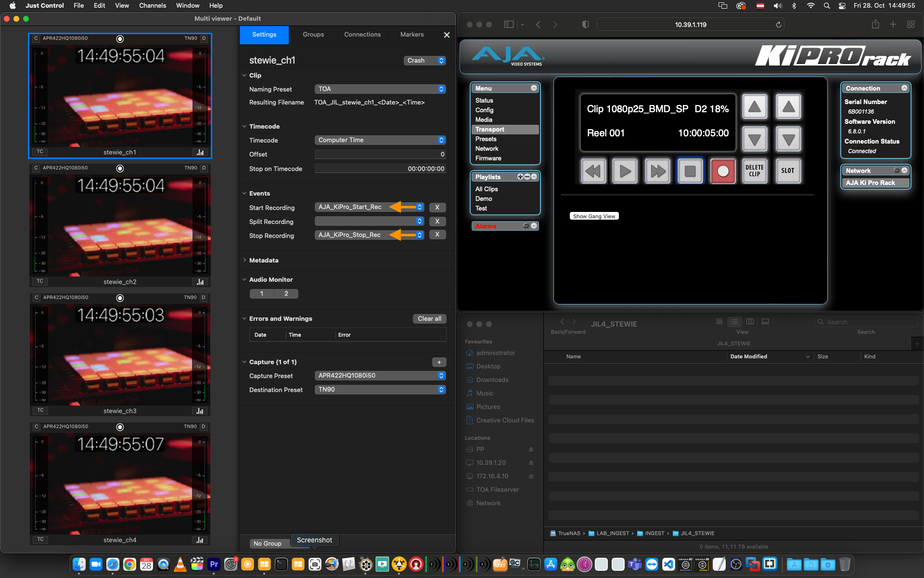
Task: Click the AJA play button
Action: (x=625, y=171)
